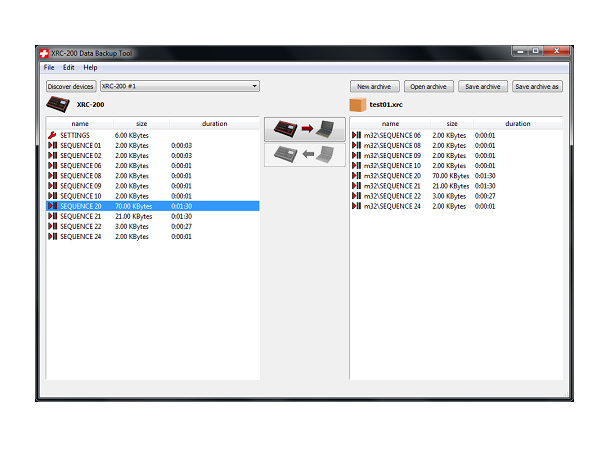Click the Save archive as button

coord(537,87)
